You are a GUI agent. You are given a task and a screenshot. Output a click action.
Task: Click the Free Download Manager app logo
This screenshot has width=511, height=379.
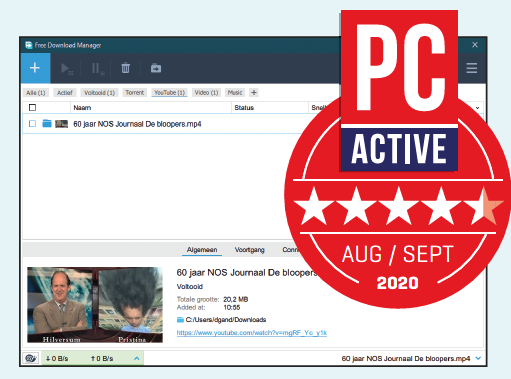[x=29, y=45]
